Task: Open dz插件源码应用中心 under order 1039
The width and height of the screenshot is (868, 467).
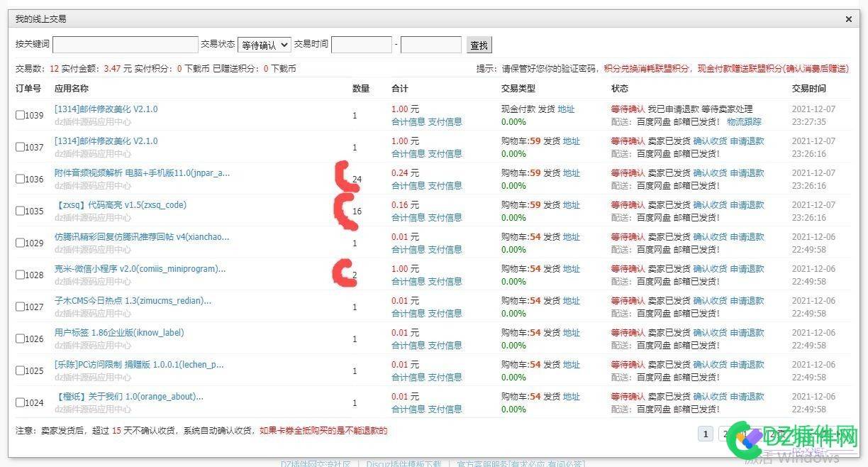Action: (93, 122)
